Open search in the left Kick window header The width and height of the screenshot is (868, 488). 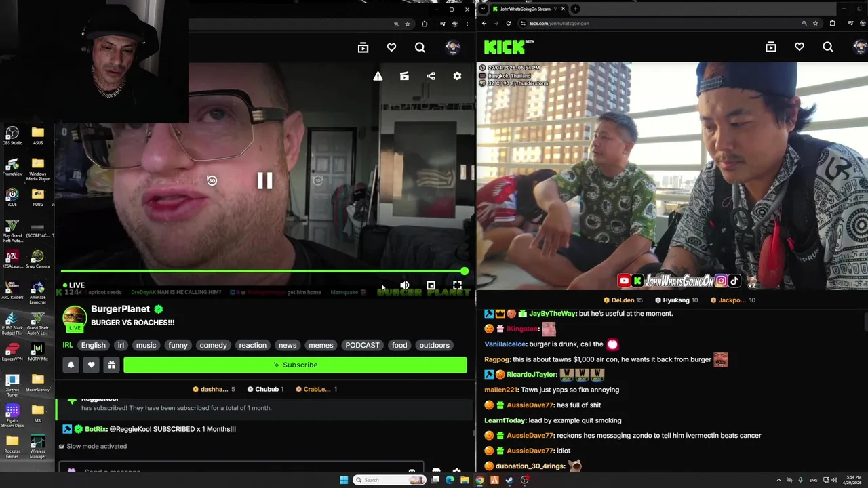click(x=420, y=47)
